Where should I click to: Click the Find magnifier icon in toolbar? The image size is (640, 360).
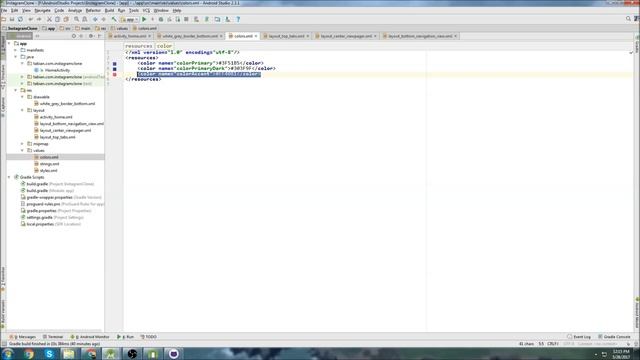(x=76, y=19)
